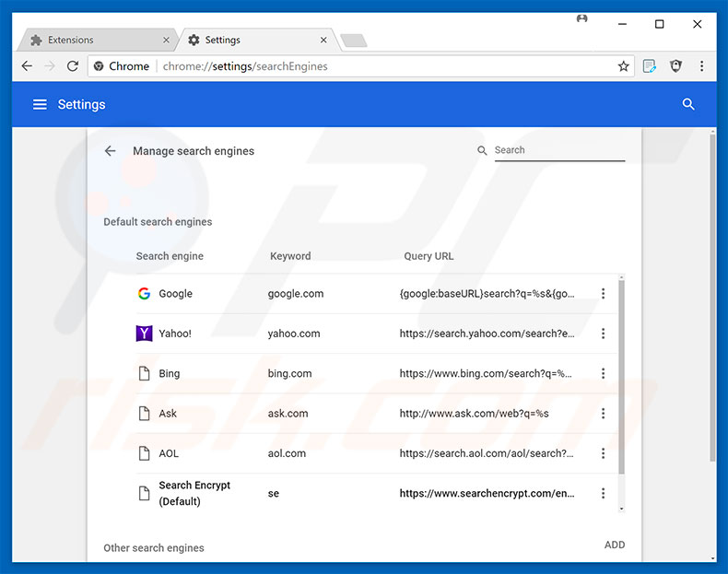Click the Keyword column header
This screenshot has height=574, width=728.
point(290,256)
